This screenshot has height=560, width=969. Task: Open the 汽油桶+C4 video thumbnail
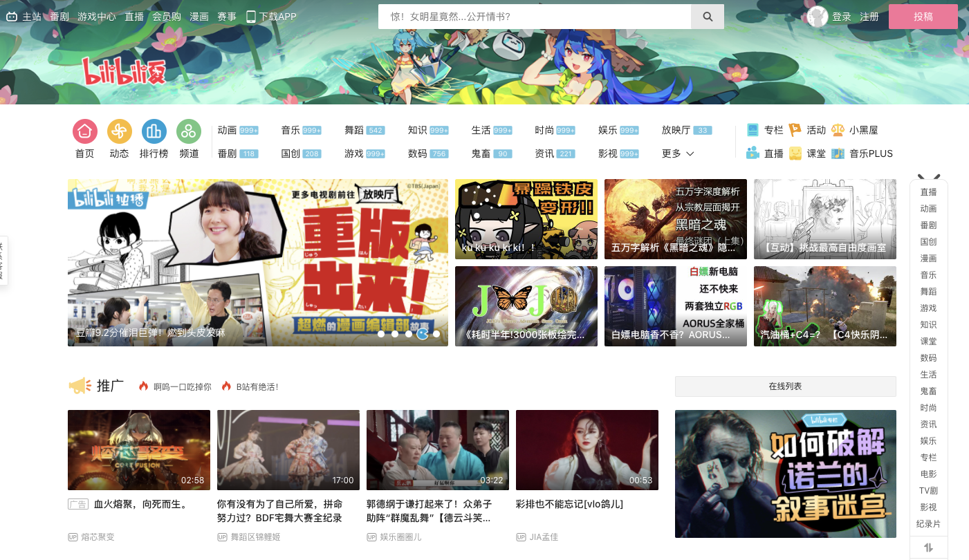point(825,306)
